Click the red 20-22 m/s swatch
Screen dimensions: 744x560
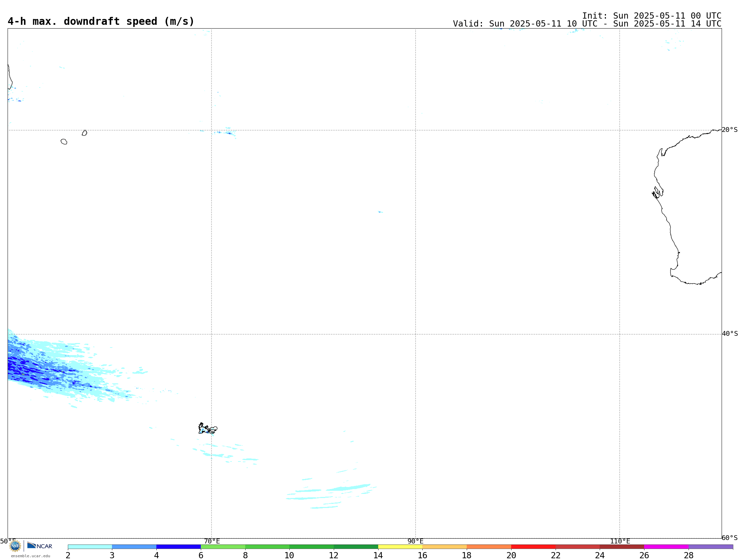tap(533, 547)
